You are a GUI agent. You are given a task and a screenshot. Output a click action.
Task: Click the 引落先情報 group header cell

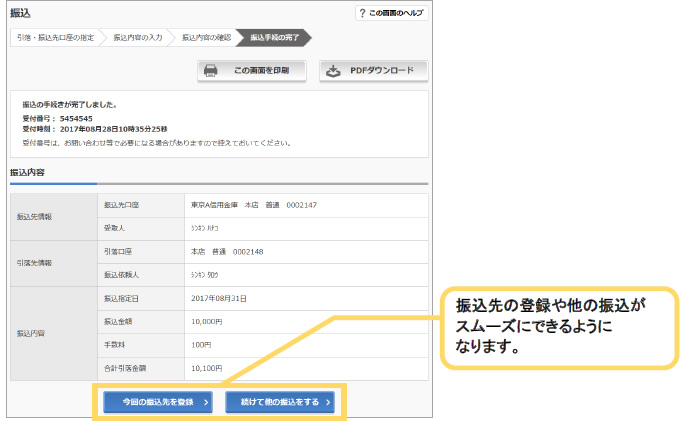pyautogui.click(x=54, y=263)
